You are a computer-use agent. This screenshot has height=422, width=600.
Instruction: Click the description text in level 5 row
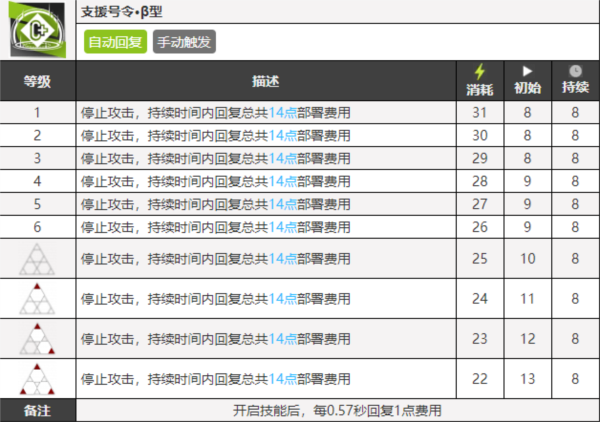[216, 204]
